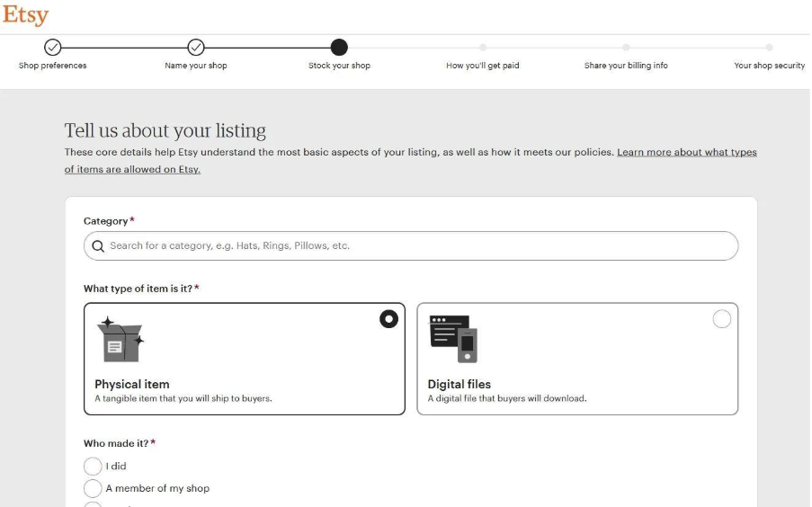Choose the 'I did' radio option
This screenshot has height=507, width=812.
tap(93, 467)
